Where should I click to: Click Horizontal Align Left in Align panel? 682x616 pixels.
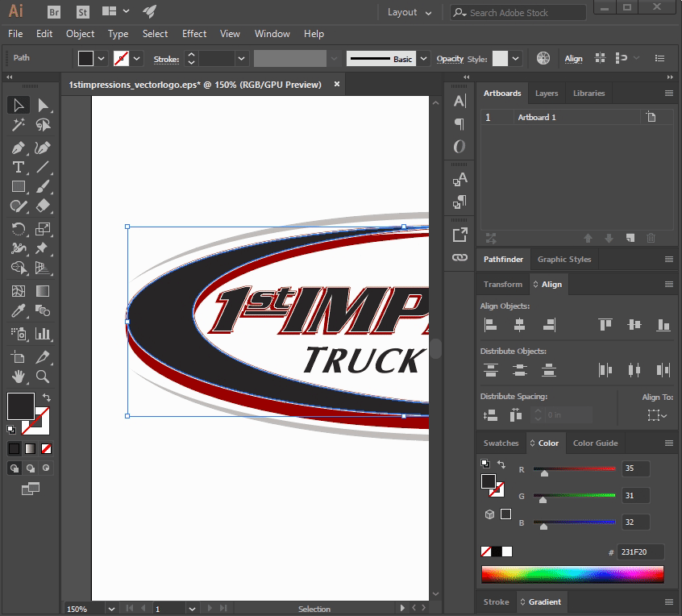coord(491,325)
